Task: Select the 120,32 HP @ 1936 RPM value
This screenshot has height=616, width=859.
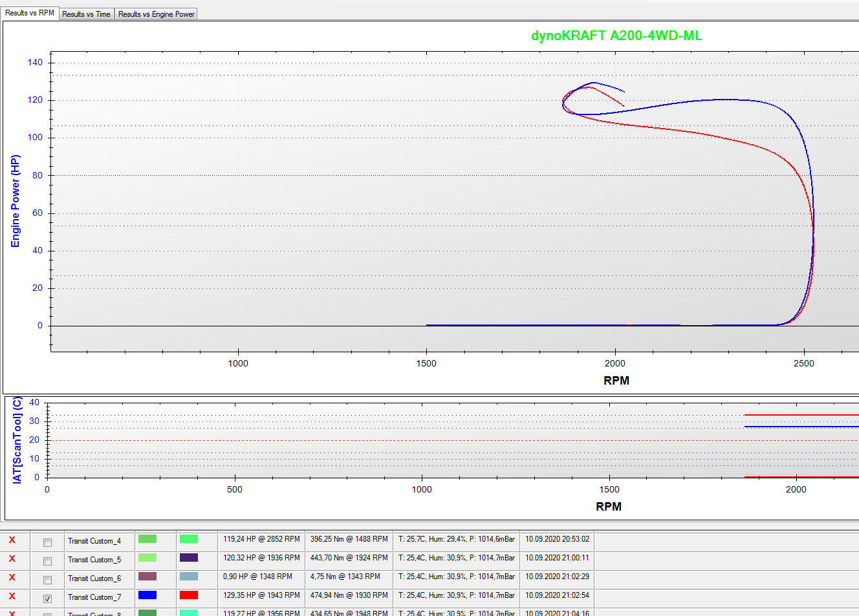Action: [261, 558]
